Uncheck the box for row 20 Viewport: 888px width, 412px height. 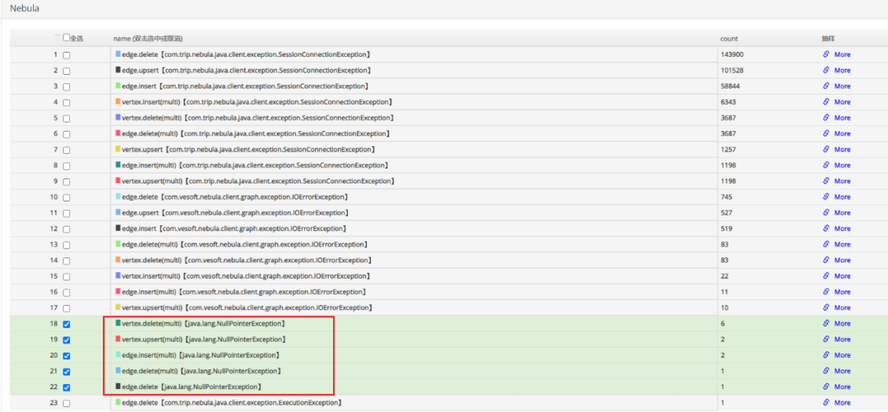66,356
